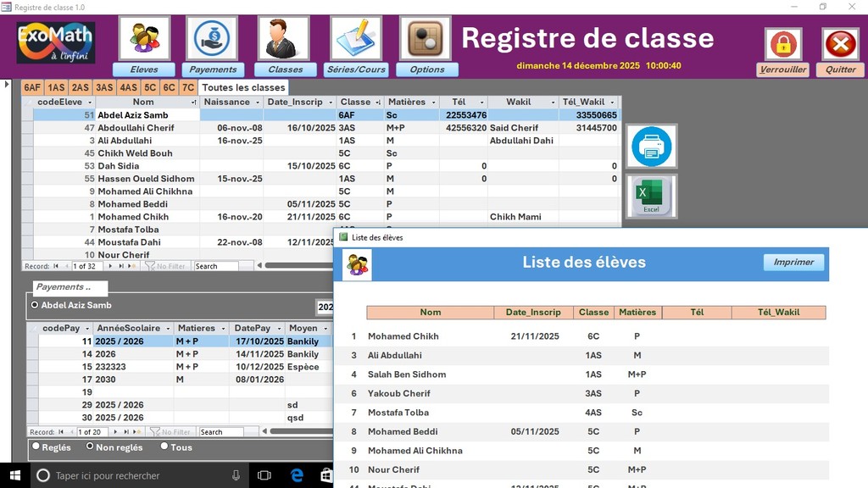Click No Filter in students navigator

(165, 266)
